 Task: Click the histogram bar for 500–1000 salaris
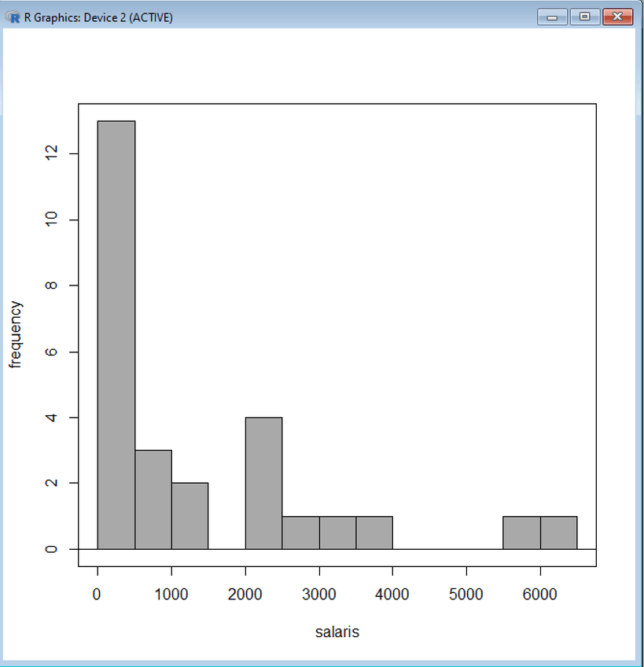pyautogui.click(x=153, y=499)
